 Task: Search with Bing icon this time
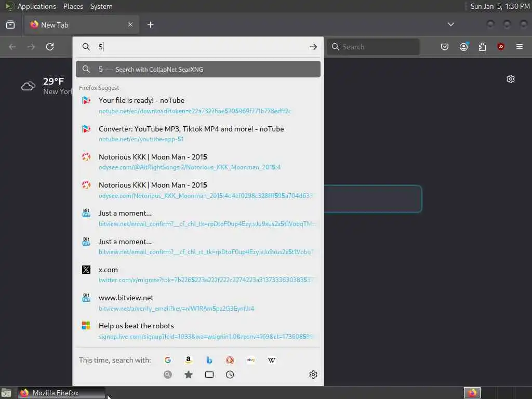tap(209, 360)
